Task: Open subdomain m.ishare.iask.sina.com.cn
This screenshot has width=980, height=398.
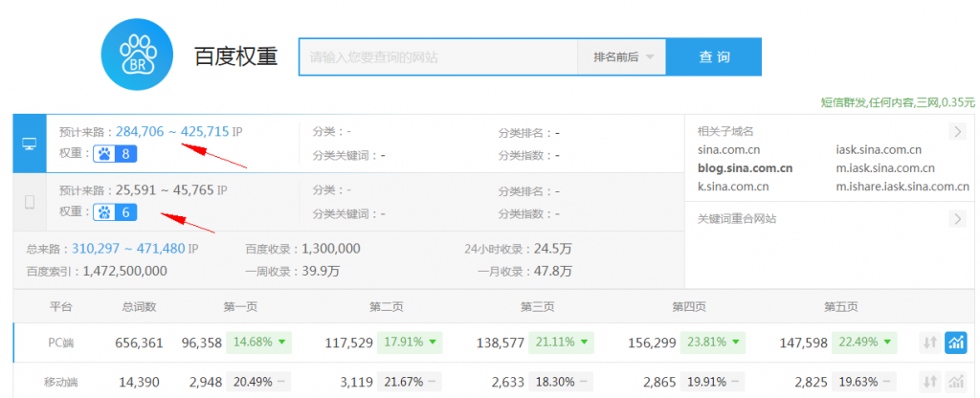Action: click(902, 187)
